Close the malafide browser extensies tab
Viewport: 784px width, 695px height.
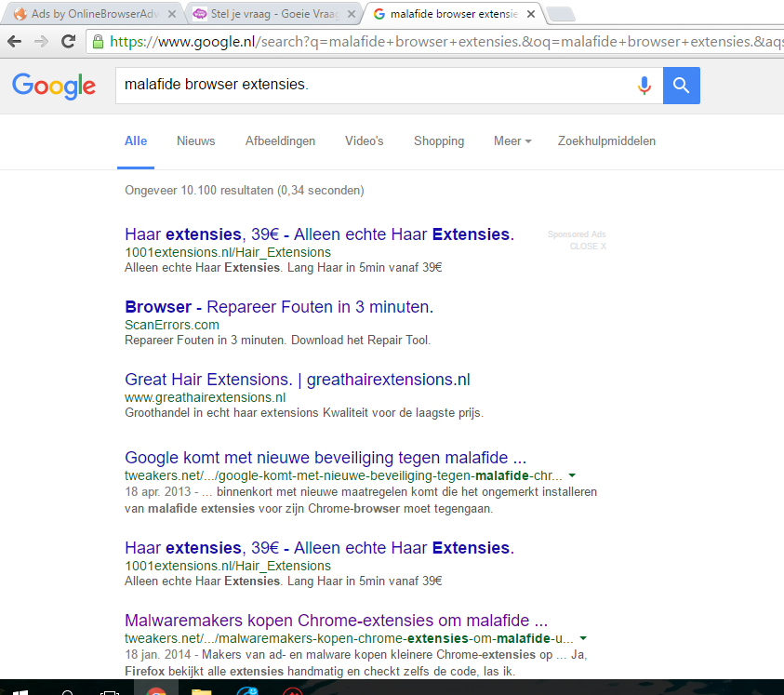pyautogui.click(x=531, y=14)
